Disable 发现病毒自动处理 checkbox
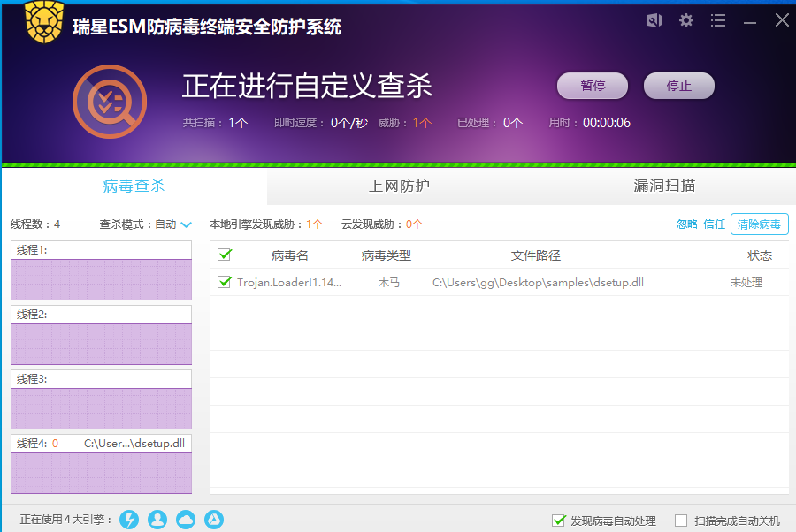Screen dimensions: 796x532 point(558,521)
